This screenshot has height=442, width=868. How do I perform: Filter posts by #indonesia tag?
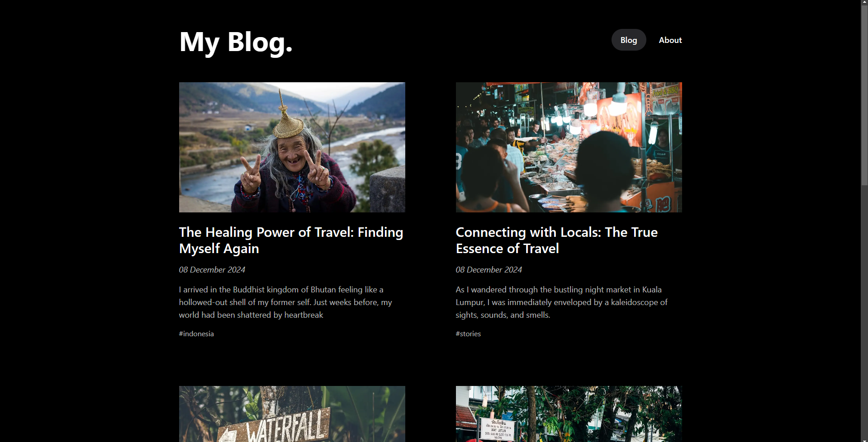pos(196,334)
